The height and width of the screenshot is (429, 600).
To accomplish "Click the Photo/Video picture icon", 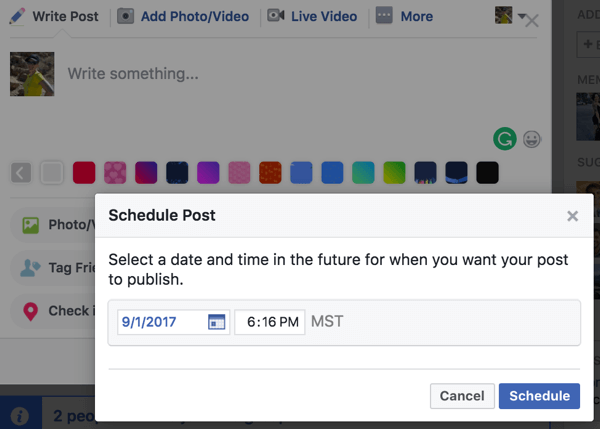I will pos(31,225).
